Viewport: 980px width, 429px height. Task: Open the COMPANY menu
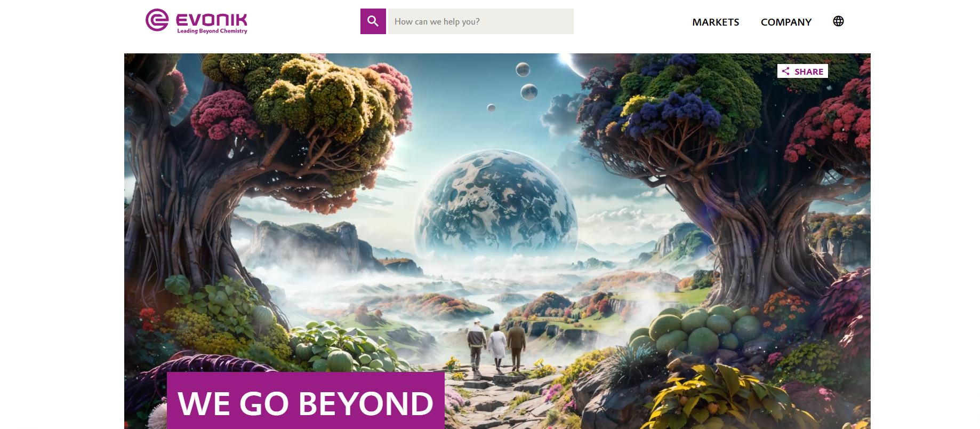(786, 22)
